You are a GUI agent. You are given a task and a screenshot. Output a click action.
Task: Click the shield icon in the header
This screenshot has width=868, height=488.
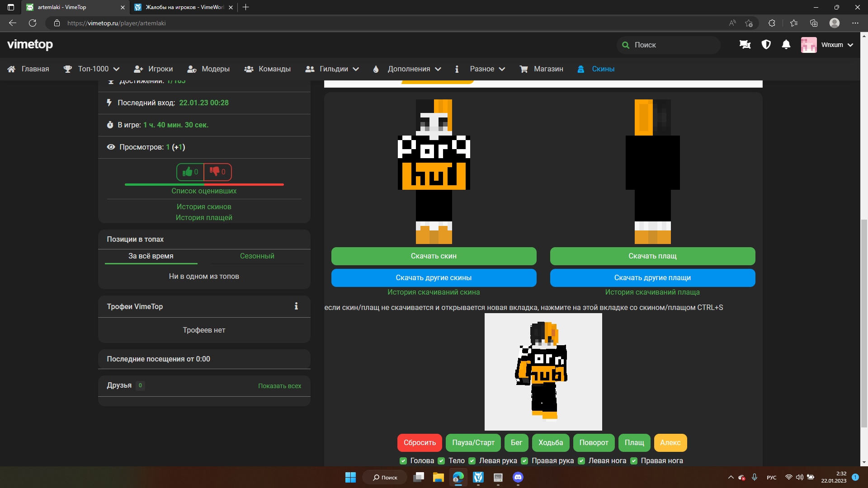[x=766, y=45]
